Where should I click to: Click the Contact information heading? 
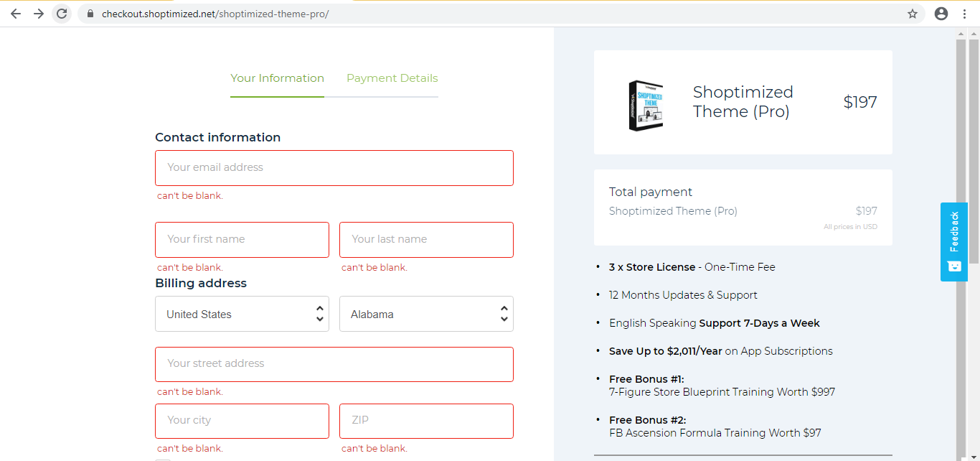(x=218, y=137)
